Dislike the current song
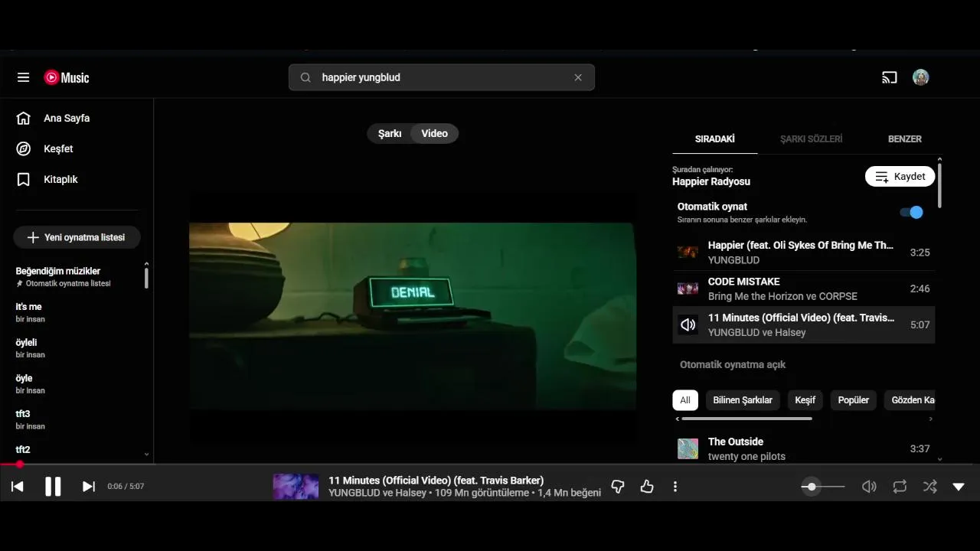The image size is (980, 551). 618,487
